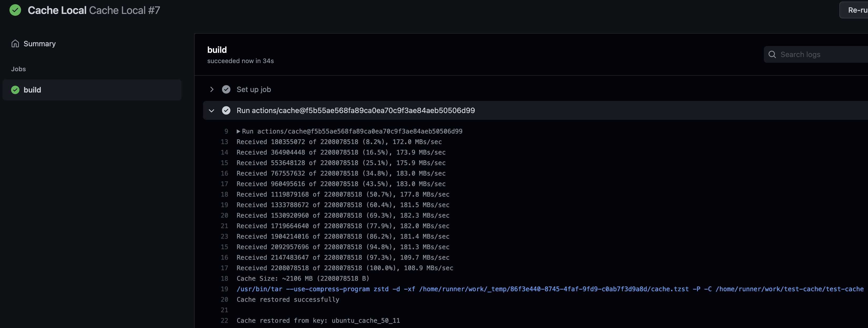Image resolution: width=868 pixels, height=328 pixels.
Task: Click the Summary home icon
Action: tap(15, 44)
